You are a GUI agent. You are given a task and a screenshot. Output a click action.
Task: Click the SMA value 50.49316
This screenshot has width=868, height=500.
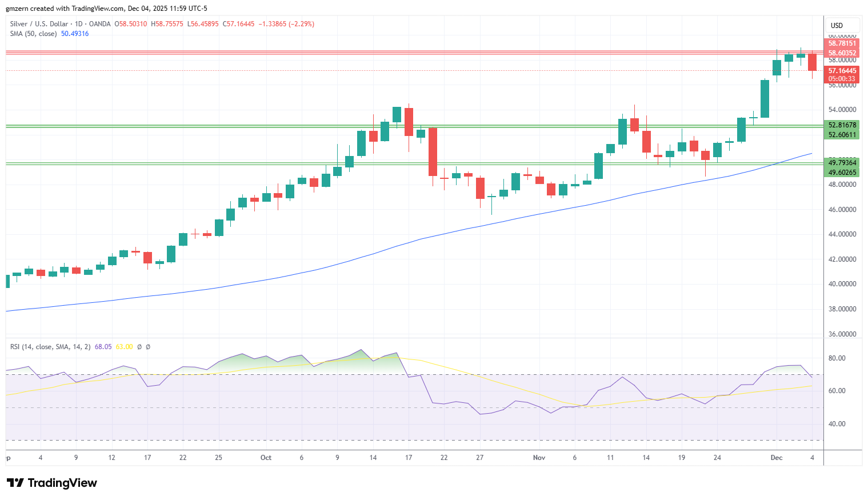click(x=75, y=34)
